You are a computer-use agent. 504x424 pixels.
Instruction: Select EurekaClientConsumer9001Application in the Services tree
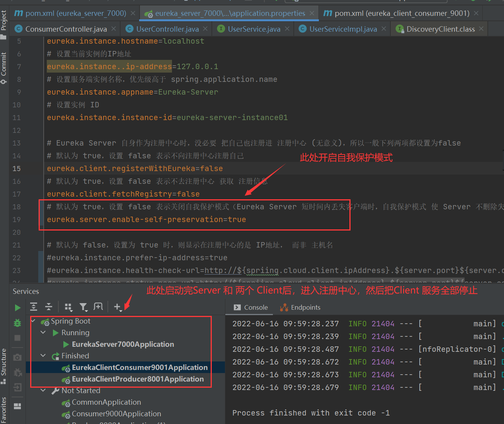point(140,367)
